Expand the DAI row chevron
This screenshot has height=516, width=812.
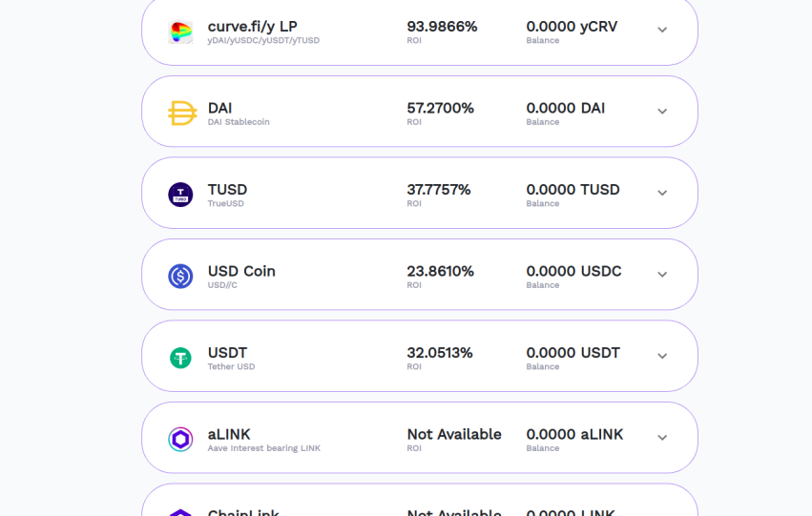point(662,112)
